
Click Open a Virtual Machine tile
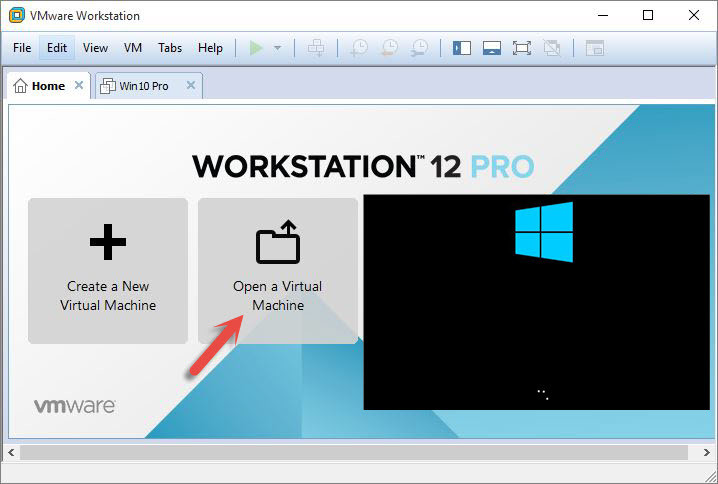278,271
